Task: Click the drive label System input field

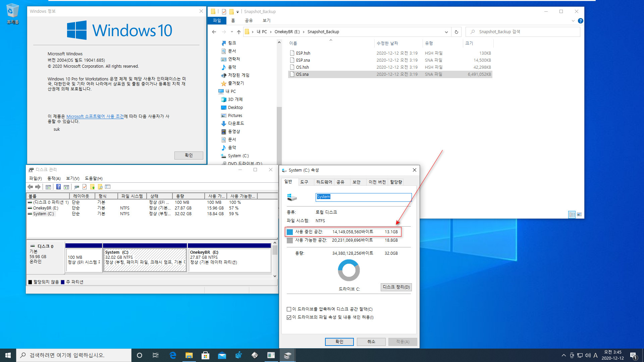Action: pyautogui.click(x=363, y=197)
